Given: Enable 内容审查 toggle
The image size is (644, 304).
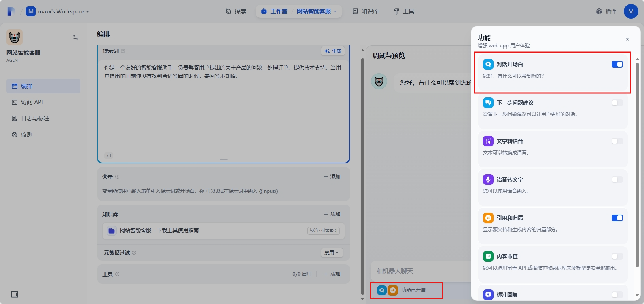Looking at the screenshot, I should click(x=617, y=256).
